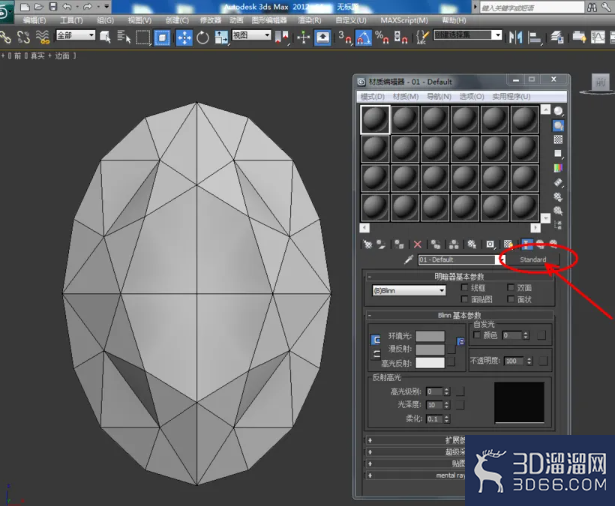Enable the 自发光 颜色 checkbox
Image resolution: width=615 pixels, height=506 pixels.
point(477,335)
